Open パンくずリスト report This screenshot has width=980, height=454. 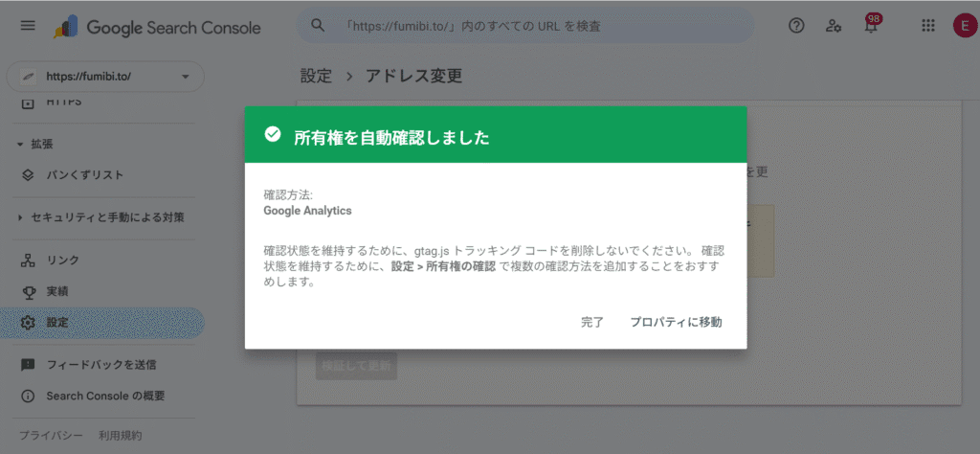[85, 175]
